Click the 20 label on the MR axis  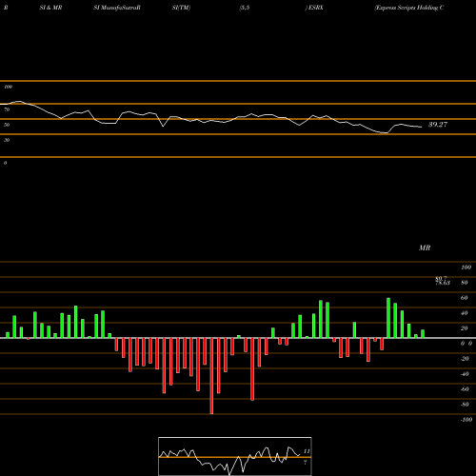[x=465, y=328]
